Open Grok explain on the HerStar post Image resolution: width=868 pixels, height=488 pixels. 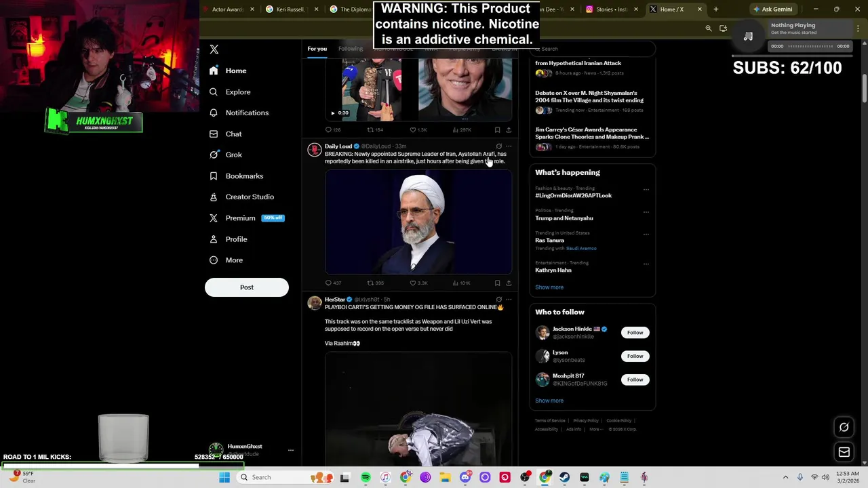498,300
